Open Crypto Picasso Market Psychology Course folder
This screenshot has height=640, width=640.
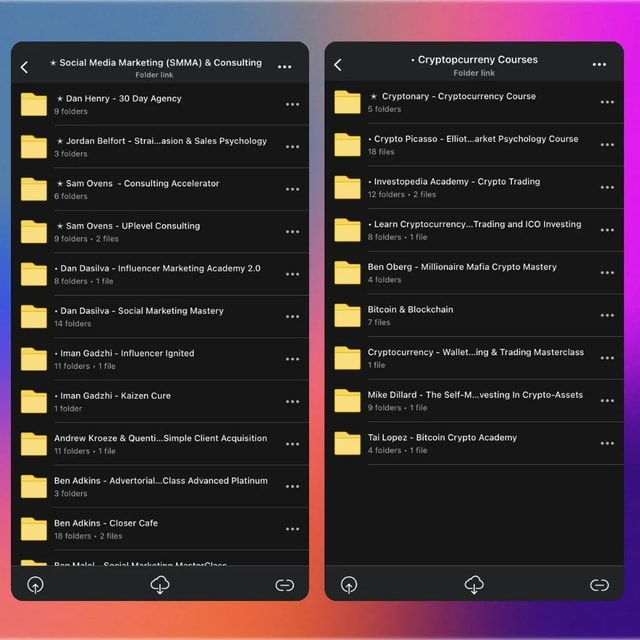(x=474, y=145)
